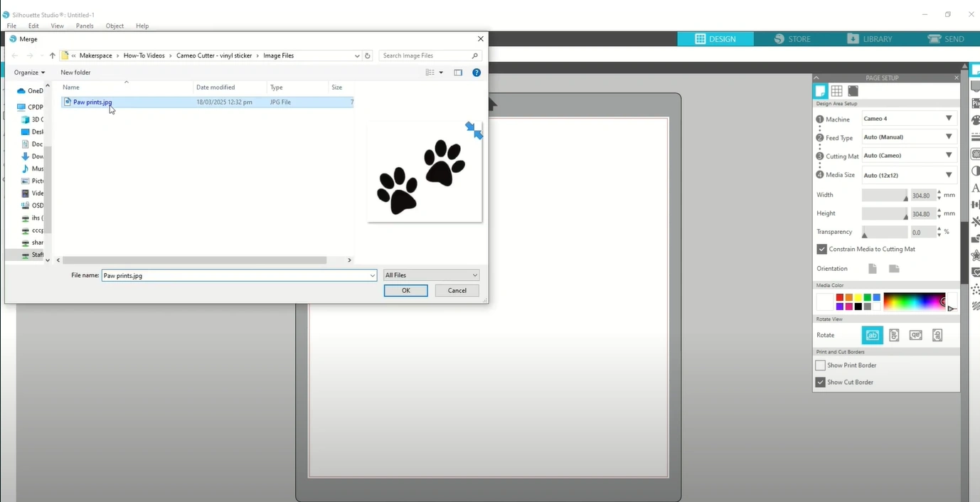Select the portrait orientation icon
Screen dimensions: 980x502
pyautogui.click(x=873, y=269)
